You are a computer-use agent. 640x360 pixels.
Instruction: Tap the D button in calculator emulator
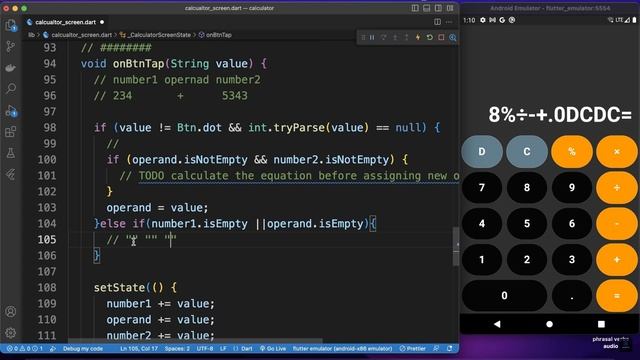(x=482, y=151)
